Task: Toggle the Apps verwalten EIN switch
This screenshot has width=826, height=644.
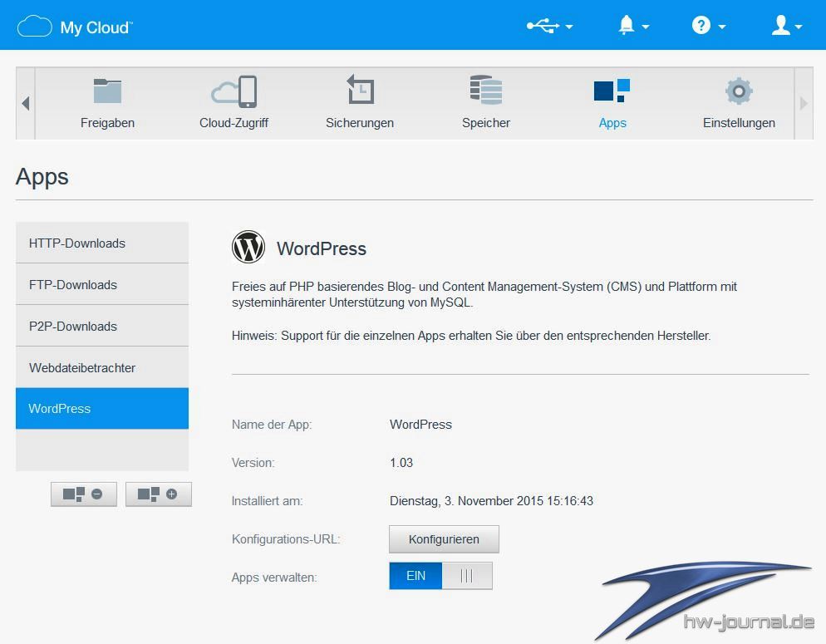Action: click(x=440, y=576)
